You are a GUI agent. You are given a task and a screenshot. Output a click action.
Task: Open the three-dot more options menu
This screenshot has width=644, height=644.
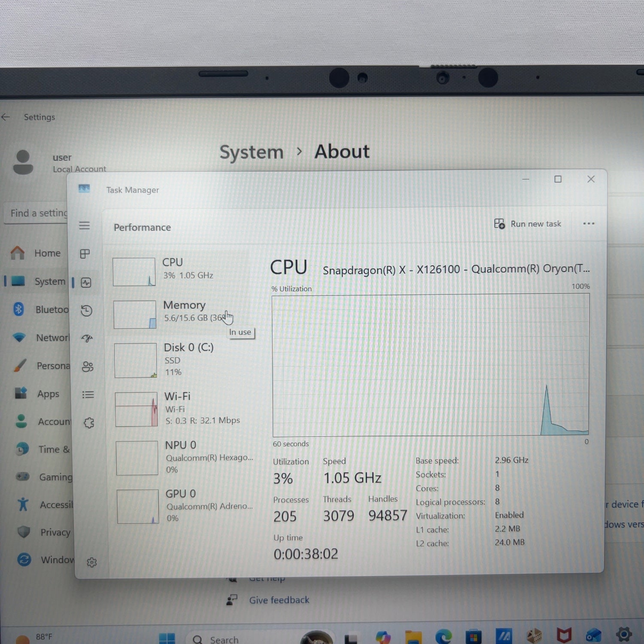pos(589,223)
